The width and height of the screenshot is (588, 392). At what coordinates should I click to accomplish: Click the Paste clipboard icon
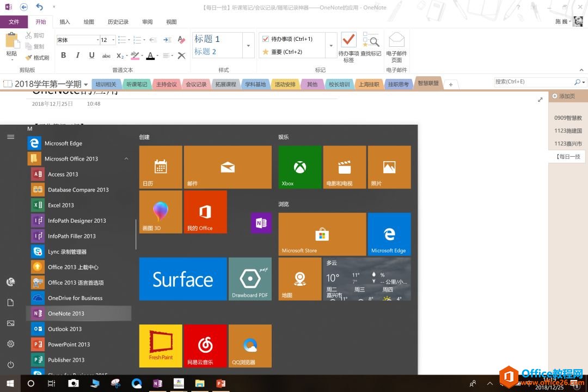(11, 42)
